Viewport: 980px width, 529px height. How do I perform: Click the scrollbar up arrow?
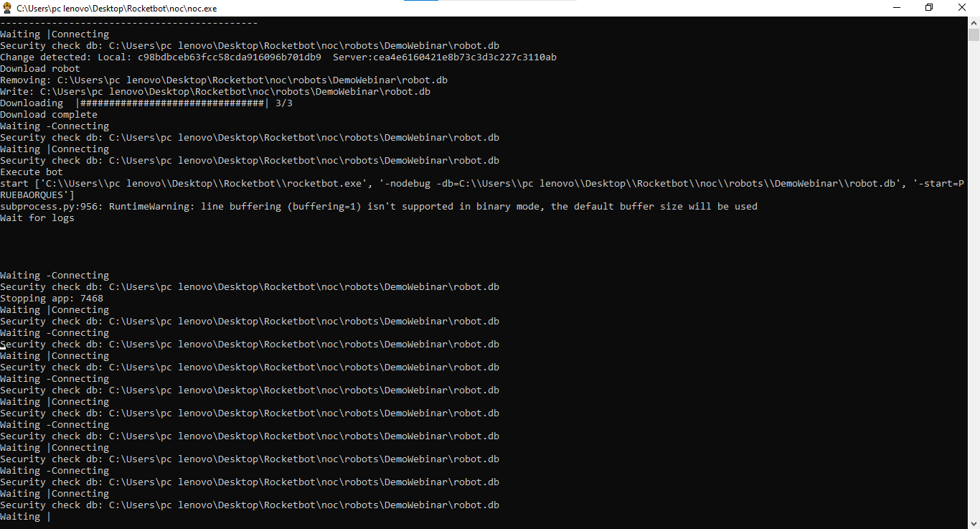(x=974, y=22)
